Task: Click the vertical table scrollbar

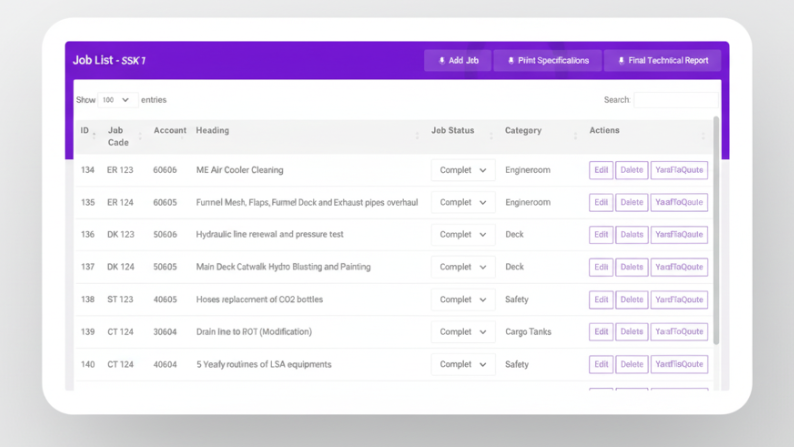Action: coord(715,230)
